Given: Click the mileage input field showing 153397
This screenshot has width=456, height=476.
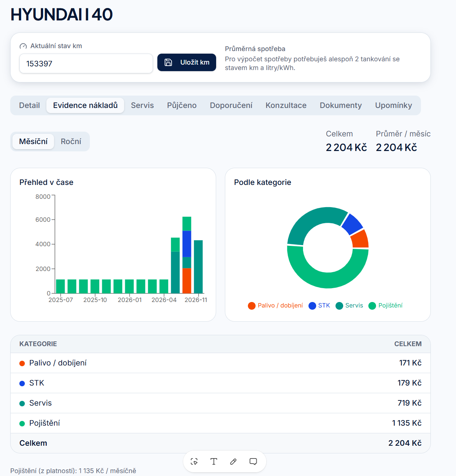Looking at the screenshot, I should click(x=86, y=63).
